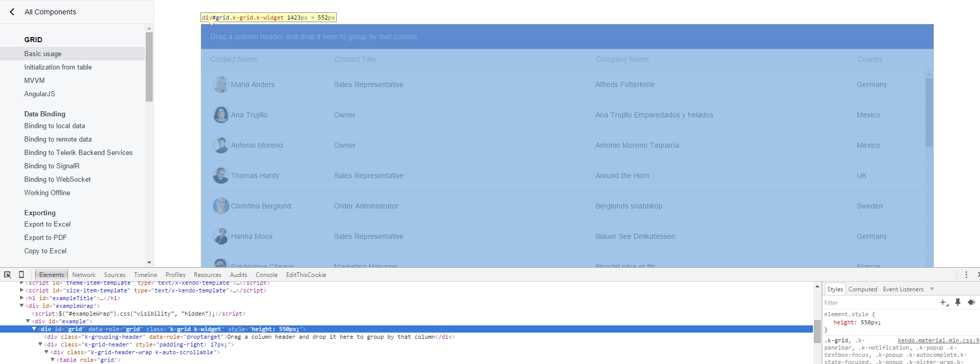Collapse the div#exampleWrap node
Viewport: 980px width, 364px height.
coord(22,306)
